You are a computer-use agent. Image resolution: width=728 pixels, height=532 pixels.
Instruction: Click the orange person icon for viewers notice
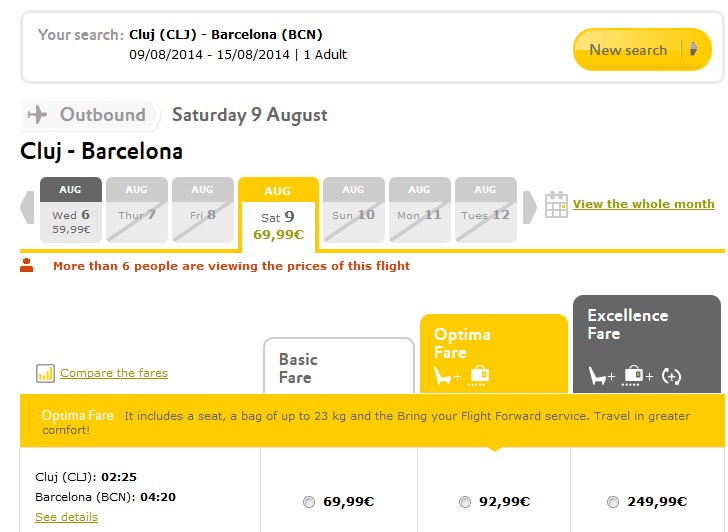27,266
